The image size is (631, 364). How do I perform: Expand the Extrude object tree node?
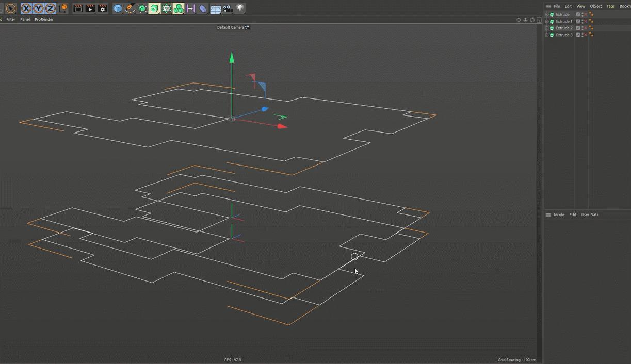click(547, 14)
